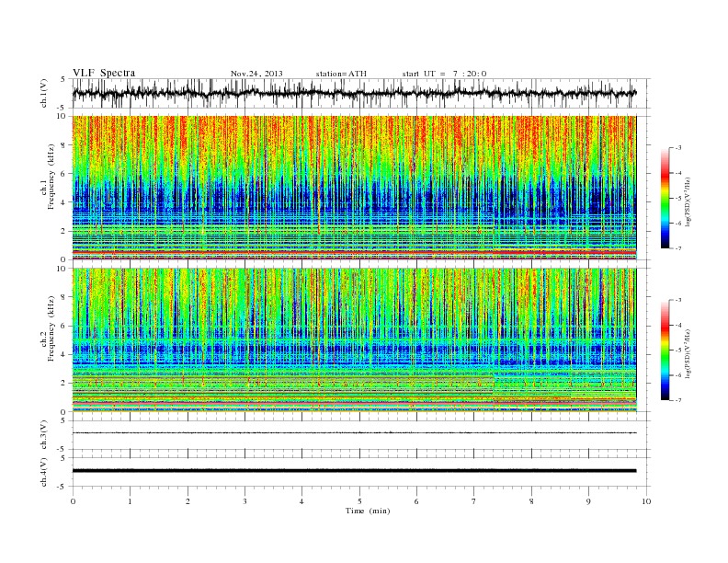This screenshot has width=728, height=563.
Task: Click the ch.1 spectrogram panel
Action: click(354, 188)
